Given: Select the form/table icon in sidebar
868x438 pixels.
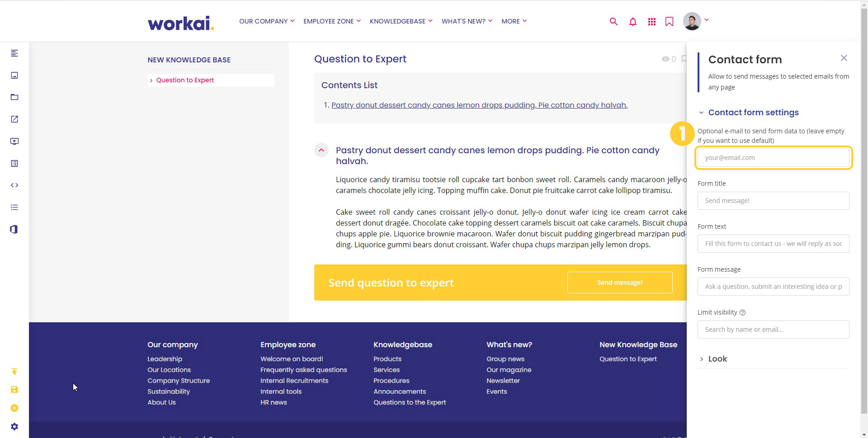Looking at the screenshot, I should pos(14,163).
